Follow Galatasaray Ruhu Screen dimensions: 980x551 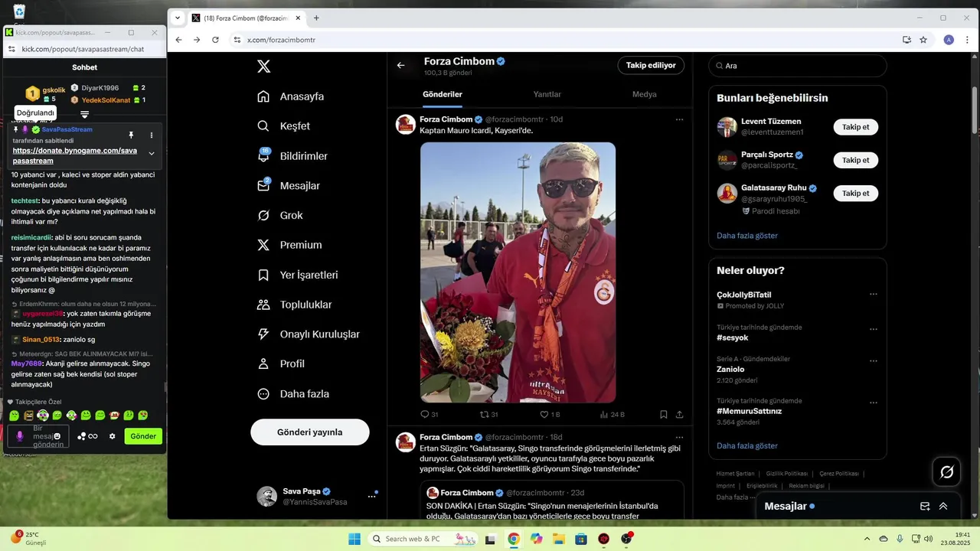pyautogui.click(x=855, y=194)
